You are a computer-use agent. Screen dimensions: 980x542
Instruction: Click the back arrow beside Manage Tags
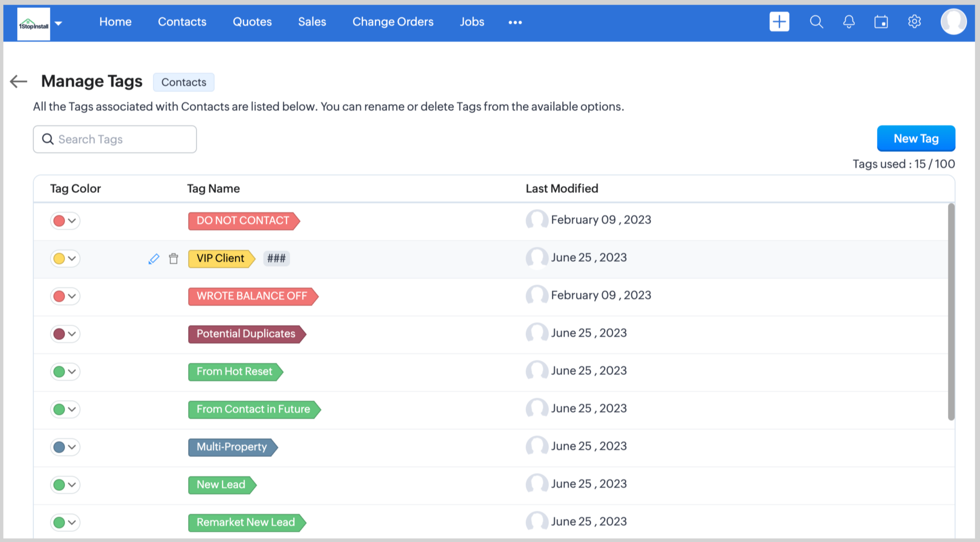(18, 81)
